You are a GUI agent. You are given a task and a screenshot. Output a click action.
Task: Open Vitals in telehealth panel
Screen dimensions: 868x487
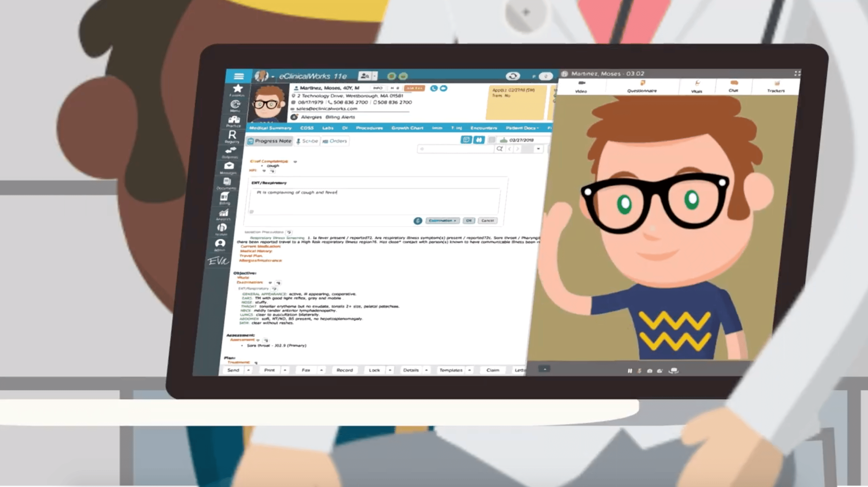tap(697, 87)
